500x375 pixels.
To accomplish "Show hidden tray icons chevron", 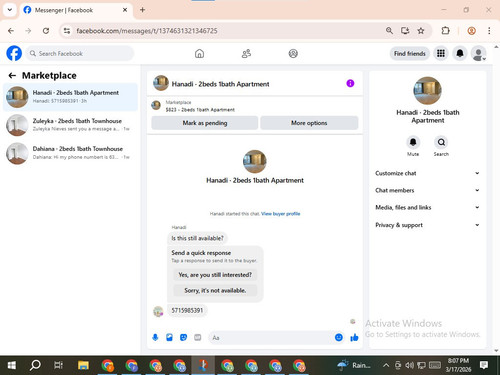I will point(386,365).
